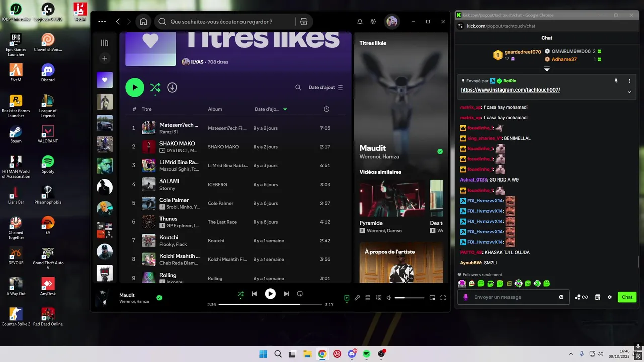Open Discord desktop shortcut
The height and width of the screenshot is (362, 644).
48,73
